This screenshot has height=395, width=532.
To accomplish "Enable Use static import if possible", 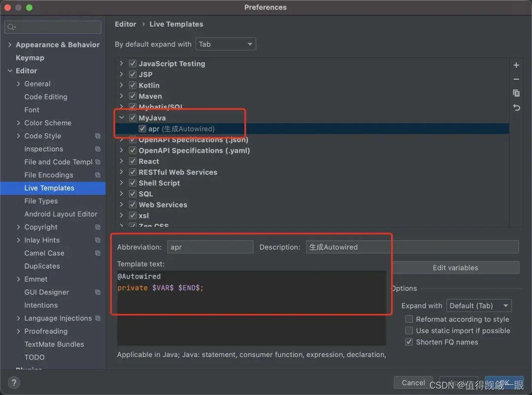I will point(409,330).
